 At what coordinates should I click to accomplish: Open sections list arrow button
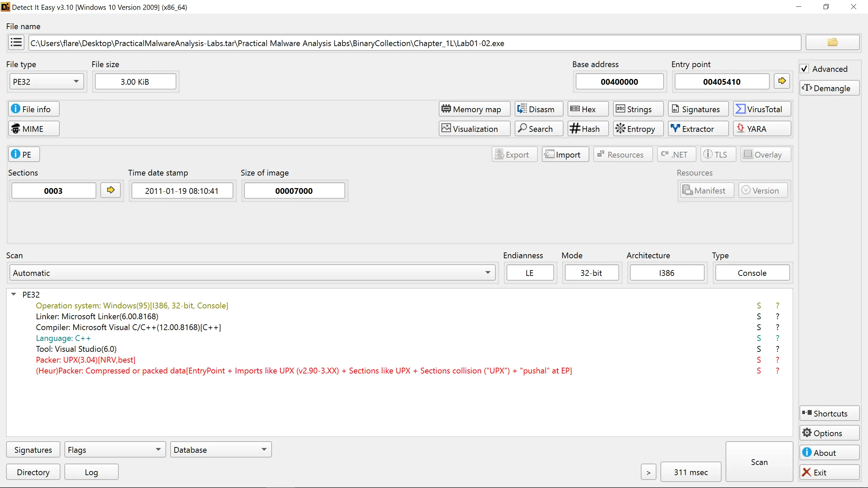[111, 190]
